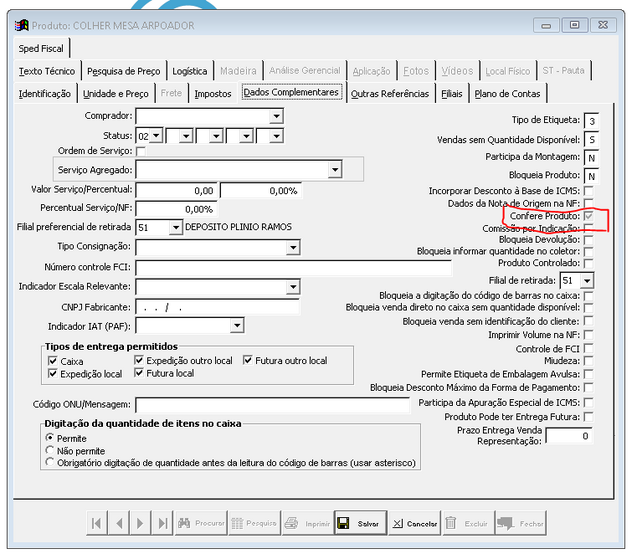
Task: Toggle the Caixa delivery type checkbox
Action: click(53, 360)
